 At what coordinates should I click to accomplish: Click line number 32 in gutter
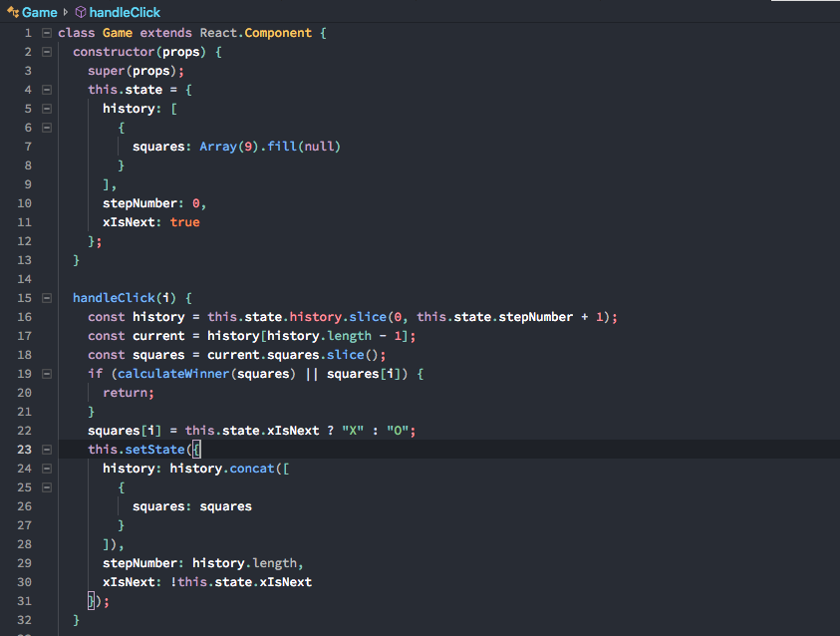pos(24,620)
